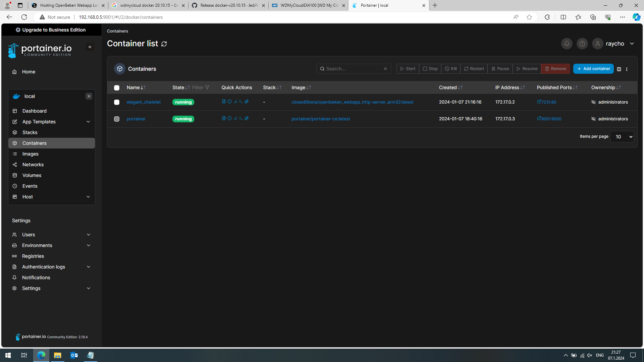This screenshot has width=644, height=362.
Task: Open the help question mark icon
Action: [582, 44]
